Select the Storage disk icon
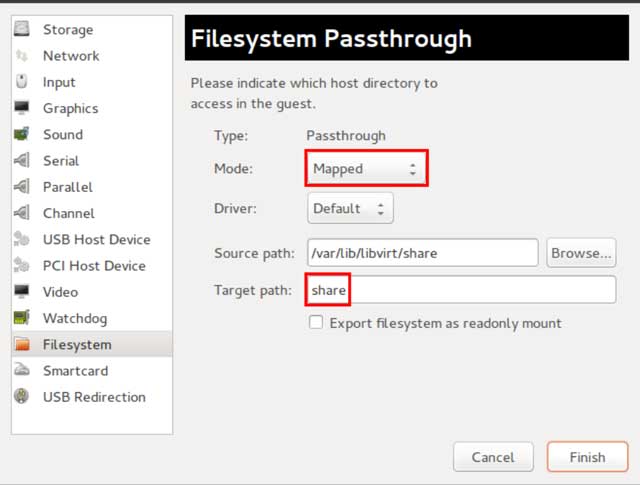 22,29
